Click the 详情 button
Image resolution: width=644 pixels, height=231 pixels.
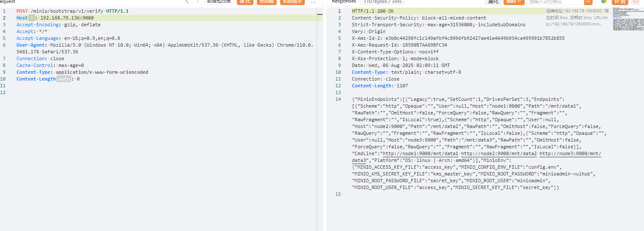[620, 2]
